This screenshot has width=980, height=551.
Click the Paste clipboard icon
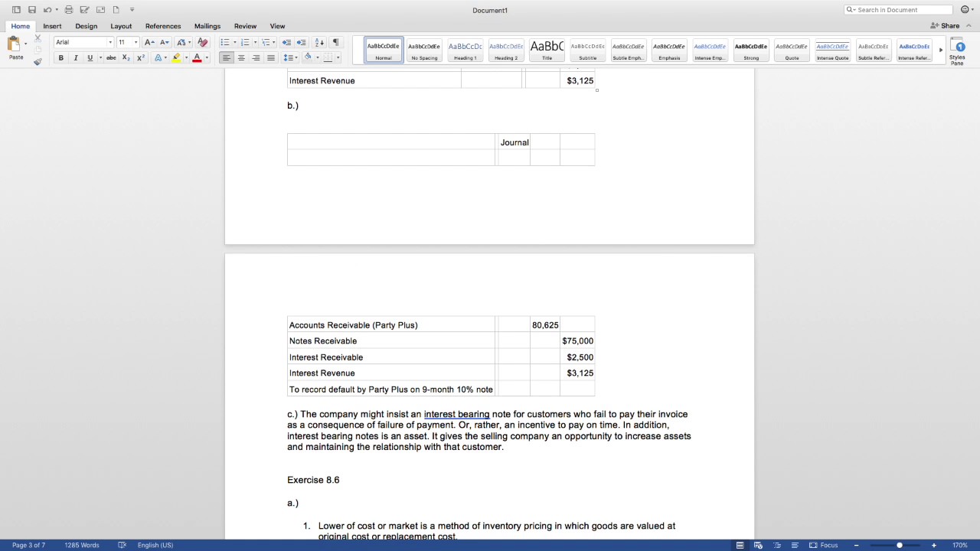coord(15,44)
